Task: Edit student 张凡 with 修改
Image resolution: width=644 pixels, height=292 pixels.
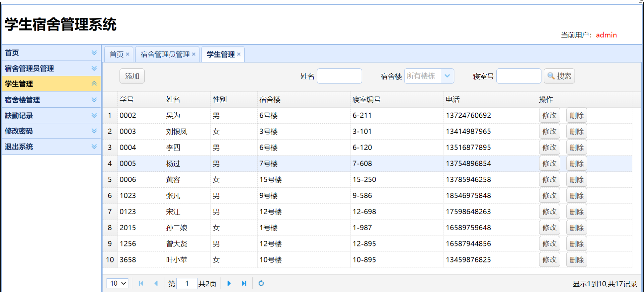Action: click(x=549, y=195)
